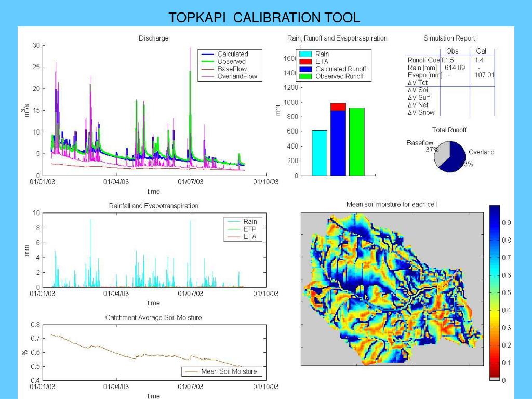The image size is (532, 399).
Task: Click the grey Baseflow pie slice
Action: point(442,153)
